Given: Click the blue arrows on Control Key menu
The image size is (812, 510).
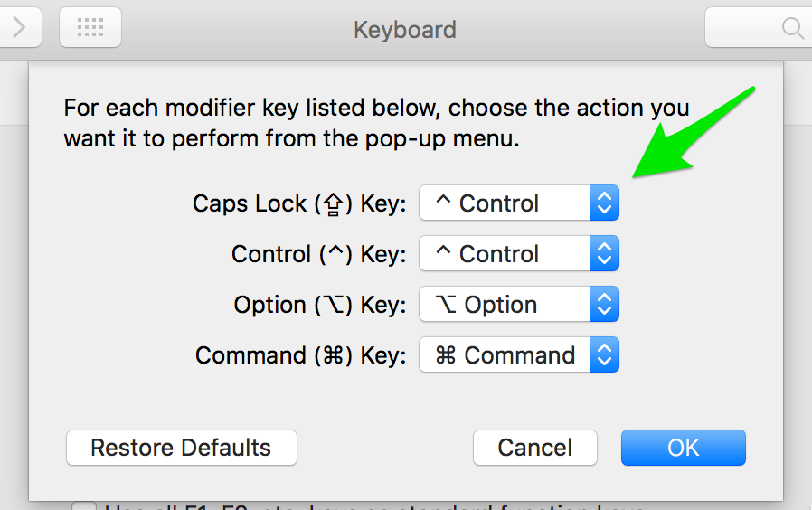Looking at the screenshot, I should pos(604,254).
